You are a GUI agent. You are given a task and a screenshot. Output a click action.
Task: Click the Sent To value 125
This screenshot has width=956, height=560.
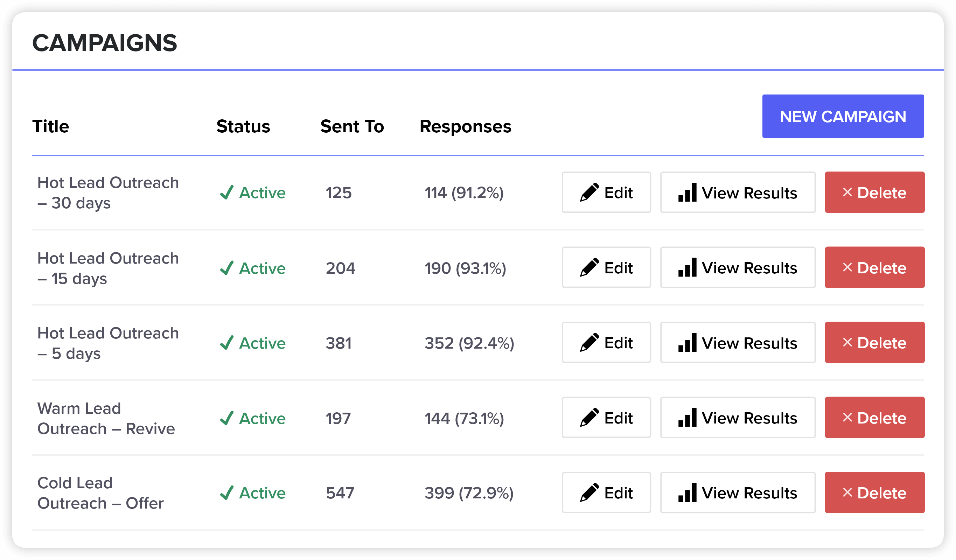tap(339, 193)
